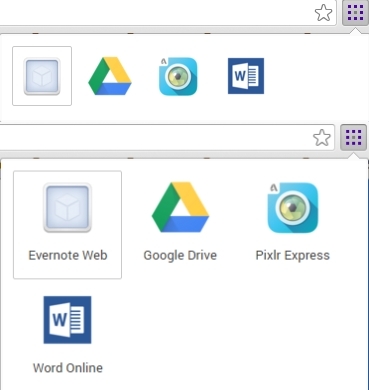The image size is (369, 390).
Task: Open the unlabeled Pixlr camera icon in the upper popup
Action: (178, 76)
